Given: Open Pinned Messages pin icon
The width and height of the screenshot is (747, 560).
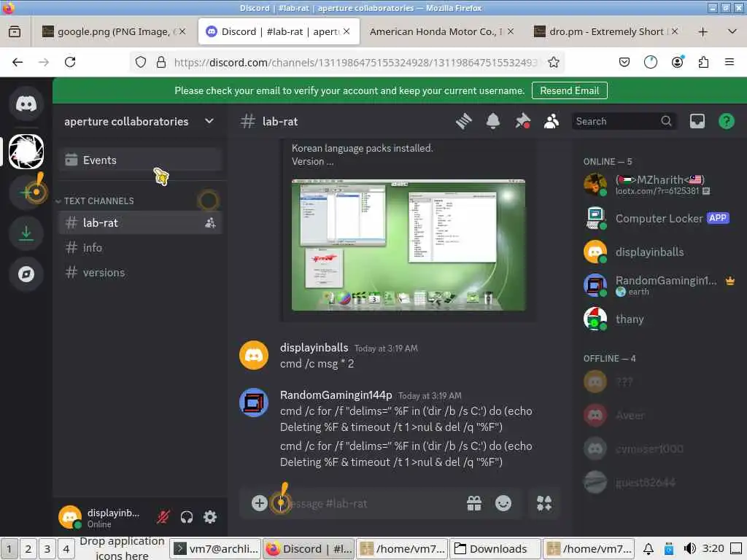Looking at the screenshot, I should (x=522, y=122).
